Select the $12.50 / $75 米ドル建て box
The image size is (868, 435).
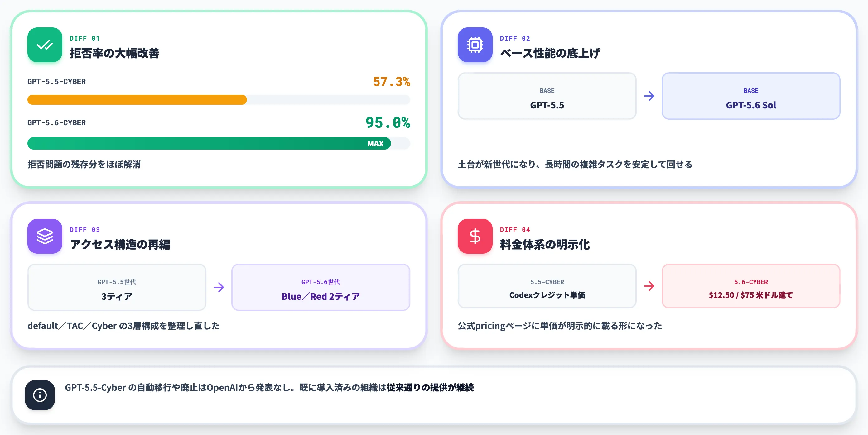point(751,286)
